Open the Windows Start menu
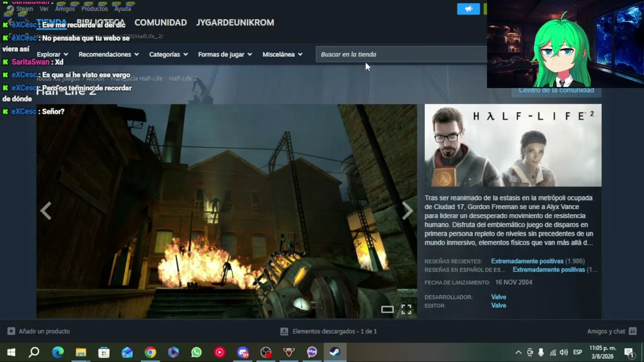Screen dimensions: 644x362 [11, 352]
